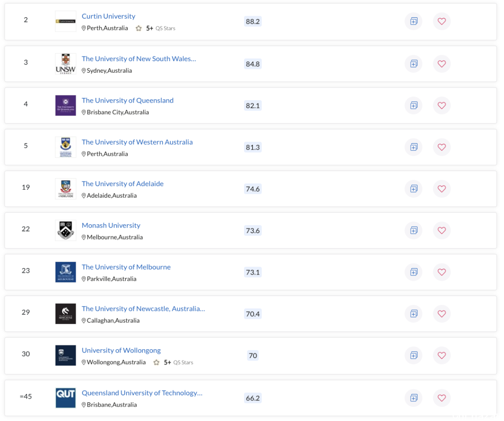The width and height of the screenshot is (504, 421).
Task: Click compare icon for University of Newcastle
Action: [x=413, y=314]
